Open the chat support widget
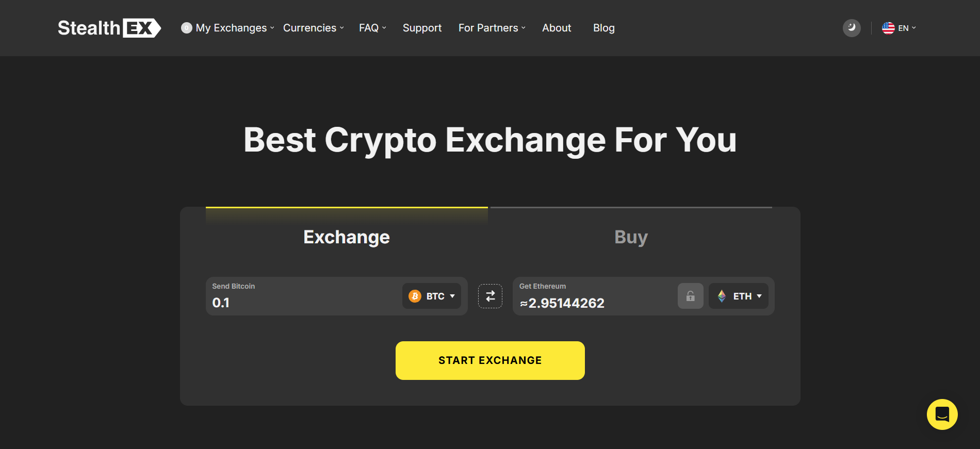 point(942,414)
